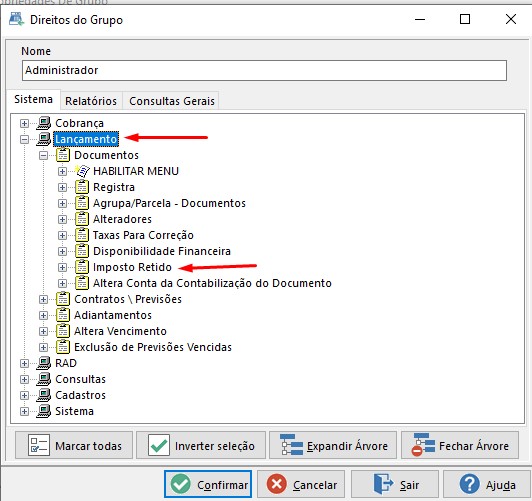Click the Expandir Árvore button

[x=333, y=445]
